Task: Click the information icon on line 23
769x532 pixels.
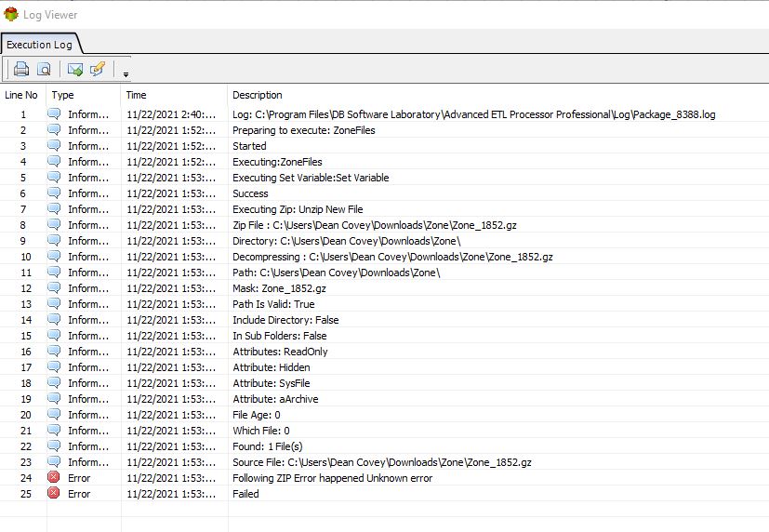Action: pos(54,461)
